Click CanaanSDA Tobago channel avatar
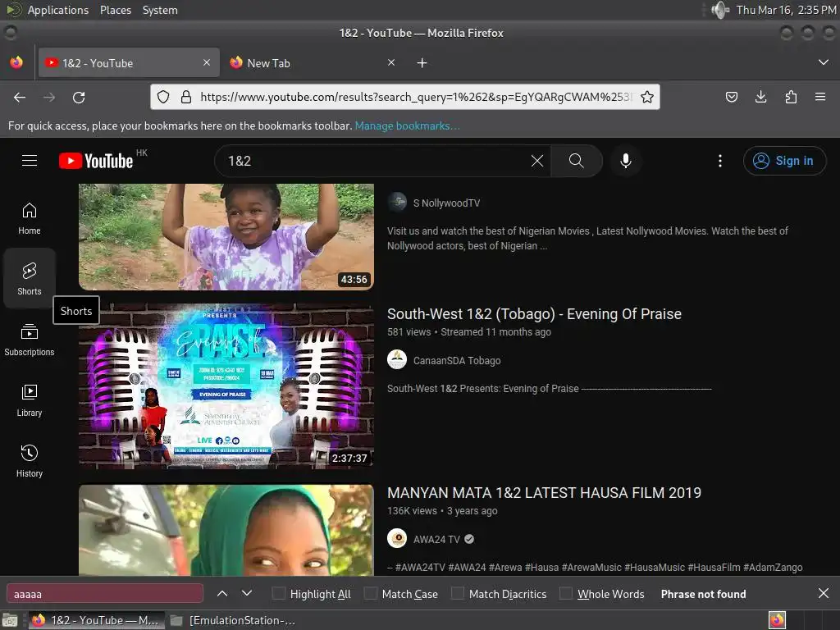The height and width of the screenshot is (630, 840). click(397, 360)
